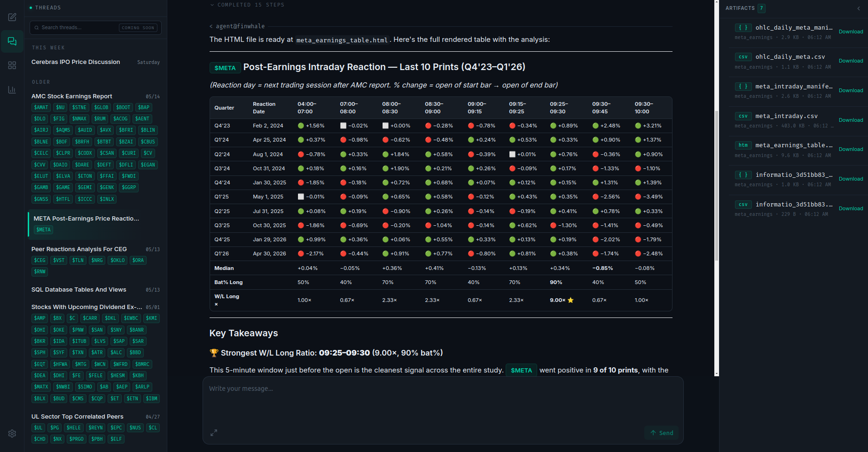
Task: Click $META tag under META thread
Action: [43, 230]
